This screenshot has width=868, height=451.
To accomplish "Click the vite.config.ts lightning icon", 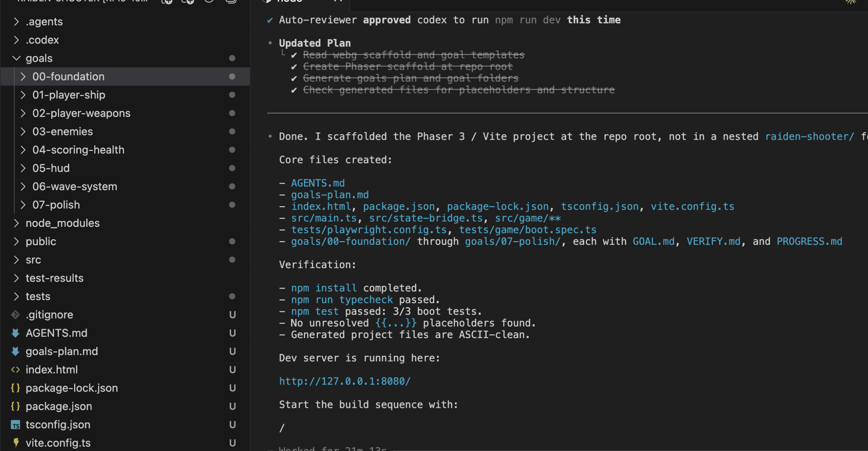I will coord(16,443).
